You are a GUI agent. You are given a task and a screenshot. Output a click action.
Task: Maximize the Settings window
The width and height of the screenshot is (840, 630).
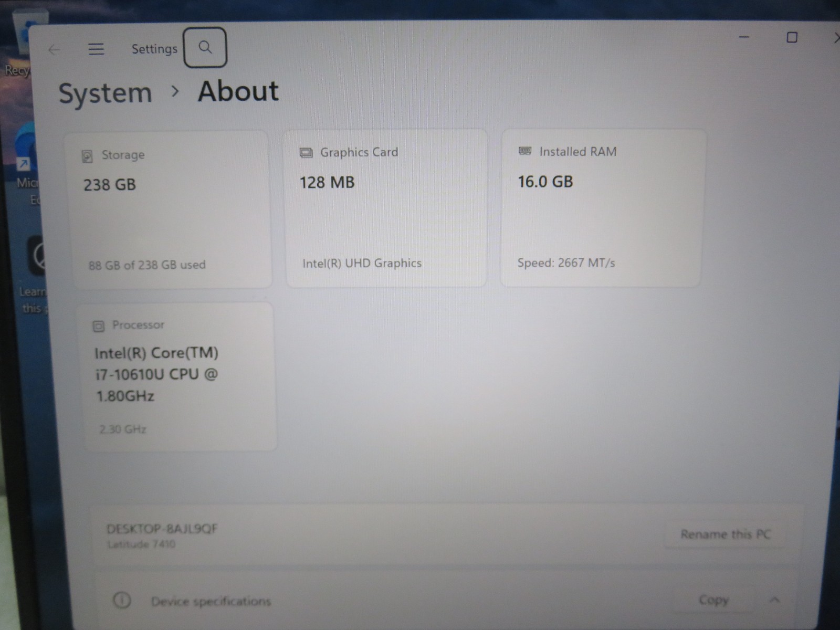(792, 37)
